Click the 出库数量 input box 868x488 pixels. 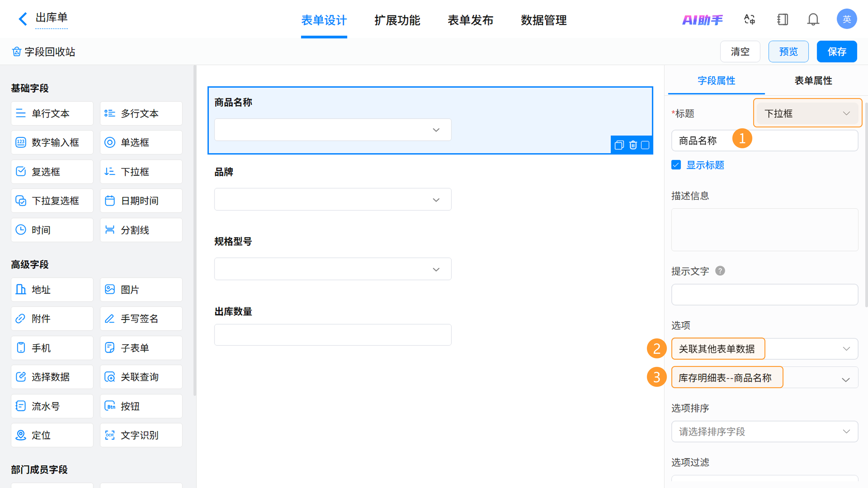[x=333, y=335]
